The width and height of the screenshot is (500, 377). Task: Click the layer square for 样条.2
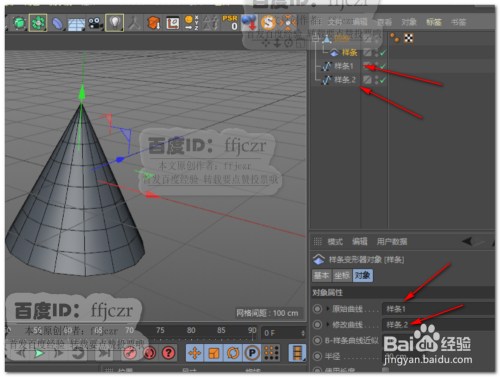(x=367, y=80)
